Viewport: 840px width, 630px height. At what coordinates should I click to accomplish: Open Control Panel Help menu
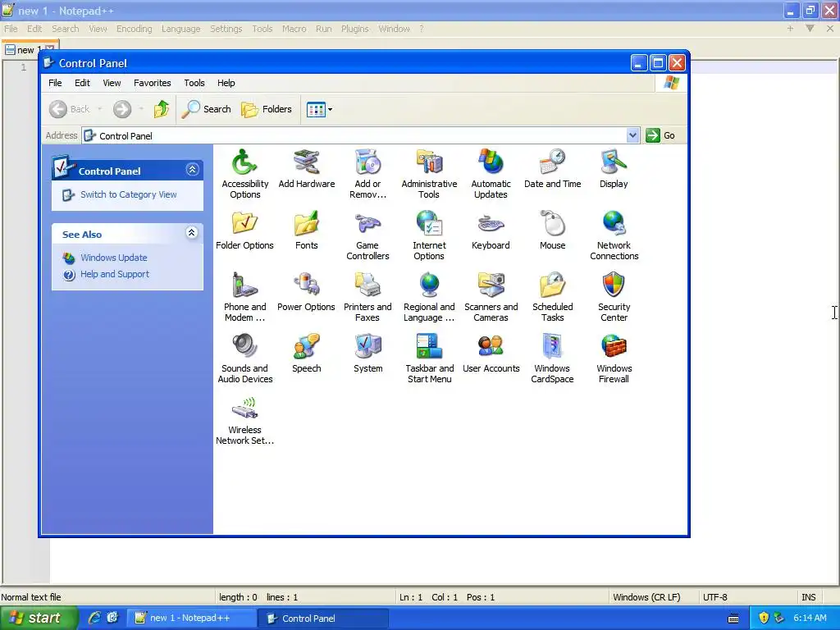226,83
